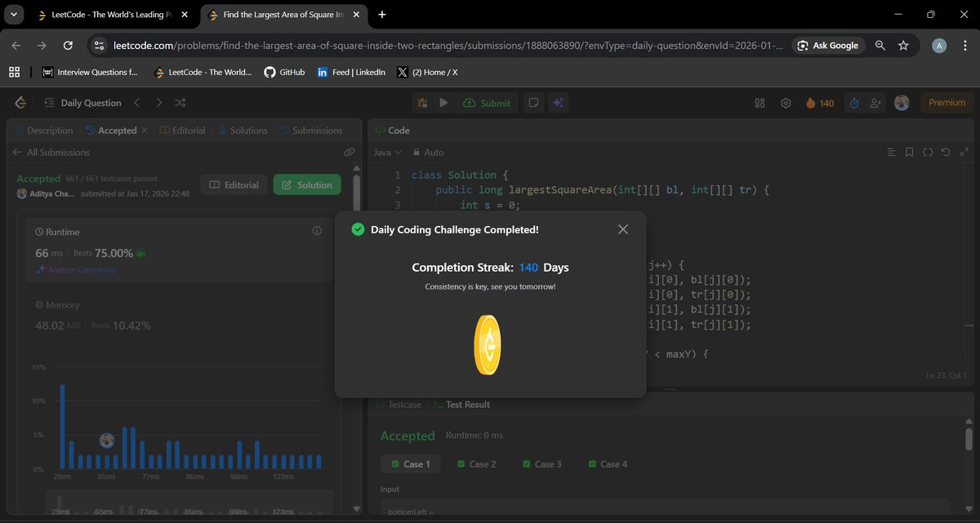Click the spinning gold LeetCoin

pos(488,345)
